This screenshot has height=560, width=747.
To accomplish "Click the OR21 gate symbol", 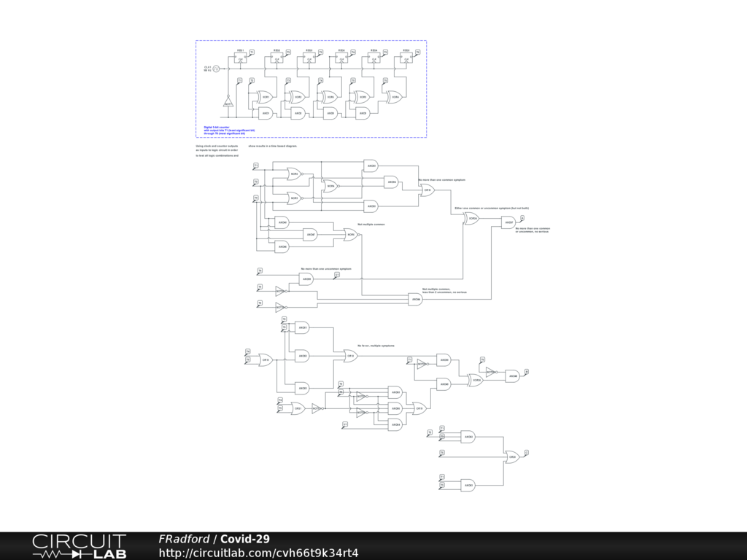I will coord(298,409).
